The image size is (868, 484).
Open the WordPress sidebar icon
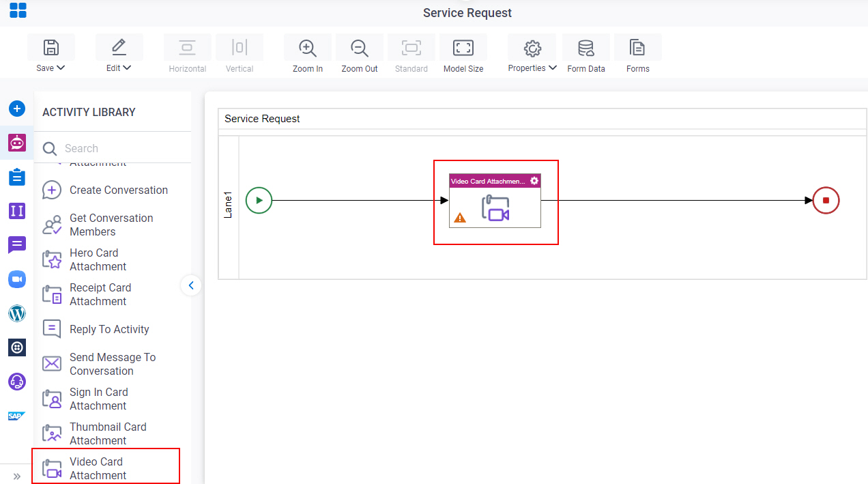click(x=17, y=313)
